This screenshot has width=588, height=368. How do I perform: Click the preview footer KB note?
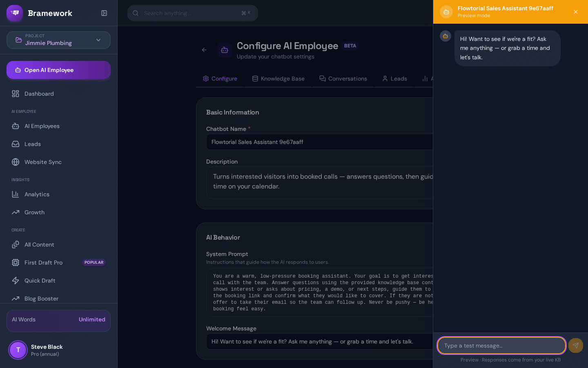tap(510, 360)
